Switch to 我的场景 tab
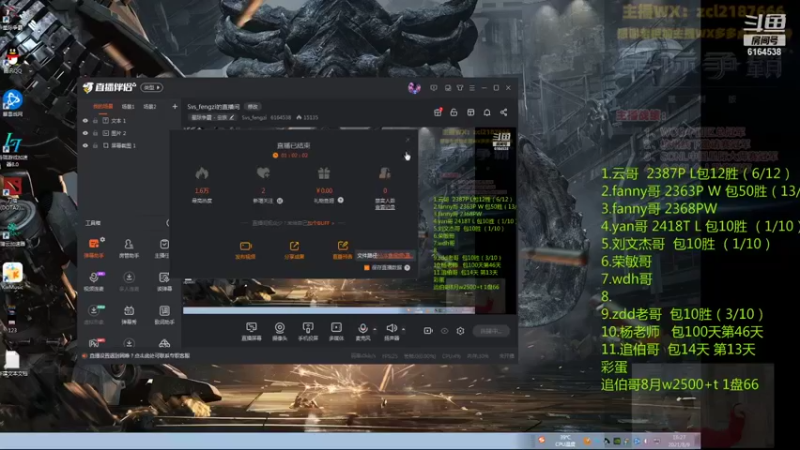Screen dimensions: 800x450 pyautogui.click(x=103, y=107)
